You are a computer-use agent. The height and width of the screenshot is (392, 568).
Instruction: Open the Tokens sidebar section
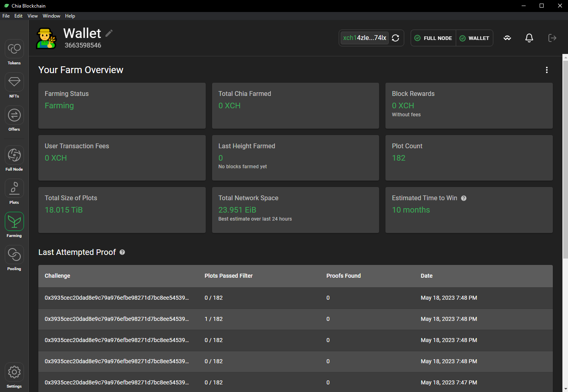pos(14,49)
